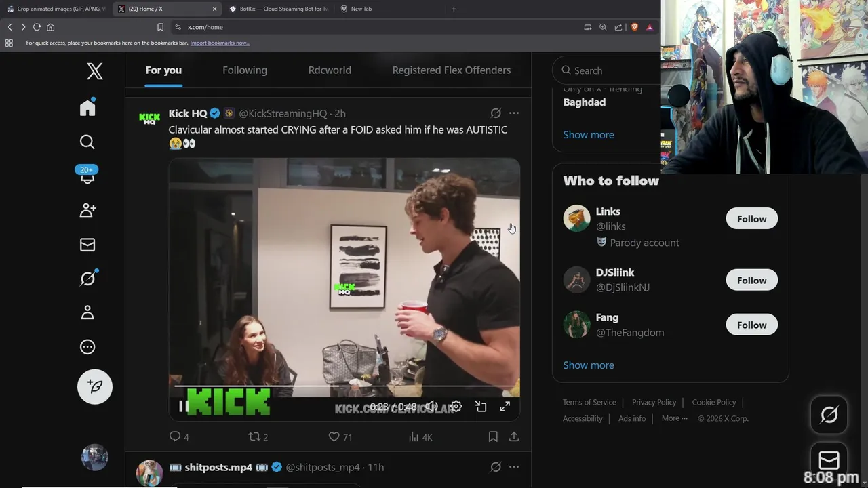Open Privacy Policy link

pos(654,402)
